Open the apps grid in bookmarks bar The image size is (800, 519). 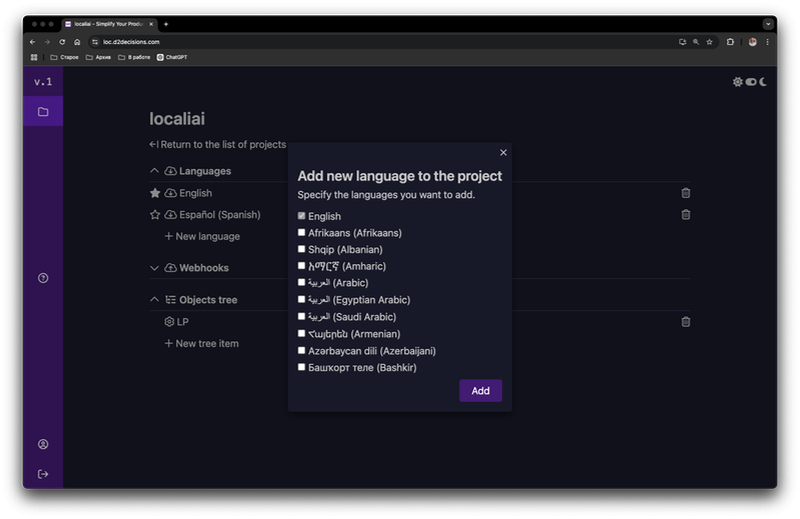click(34, 57)
